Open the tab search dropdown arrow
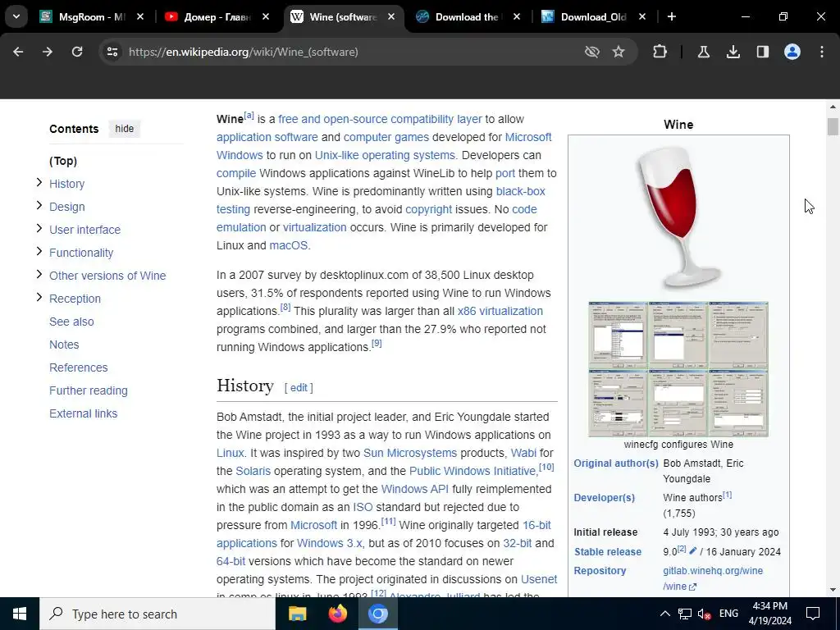 tap(16, 16)
